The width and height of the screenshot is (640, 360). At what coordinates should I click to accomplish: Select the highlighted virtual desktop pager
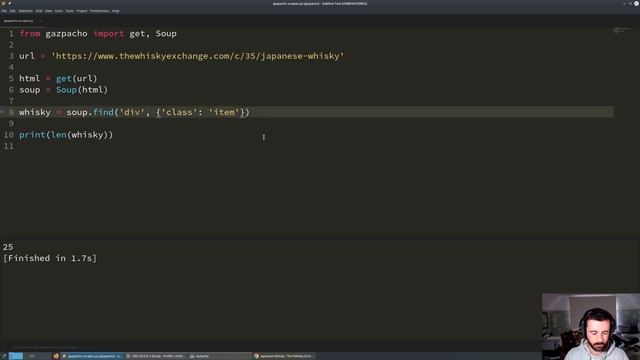(16, 356)
